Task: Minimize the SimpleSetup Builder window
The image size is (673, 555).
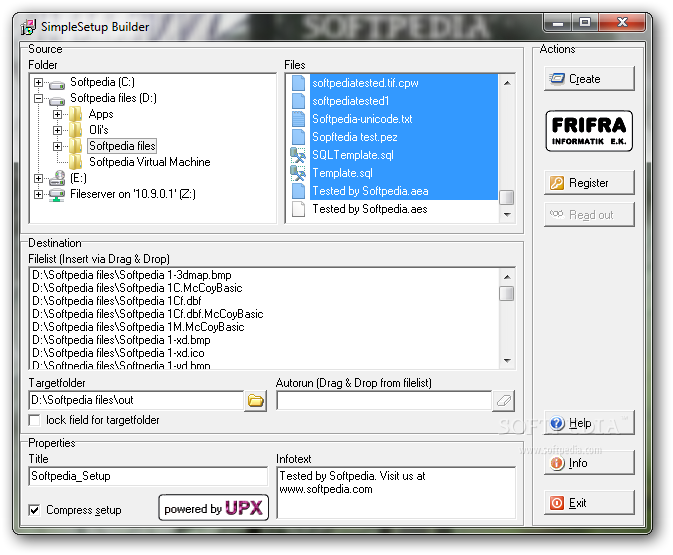Action: 558,23
